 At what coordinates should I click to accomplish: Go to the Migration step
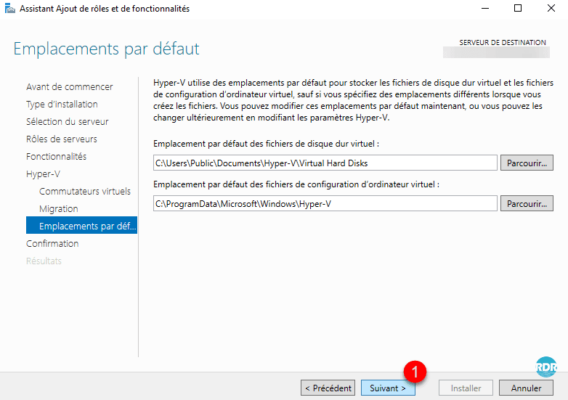[59, 209]
